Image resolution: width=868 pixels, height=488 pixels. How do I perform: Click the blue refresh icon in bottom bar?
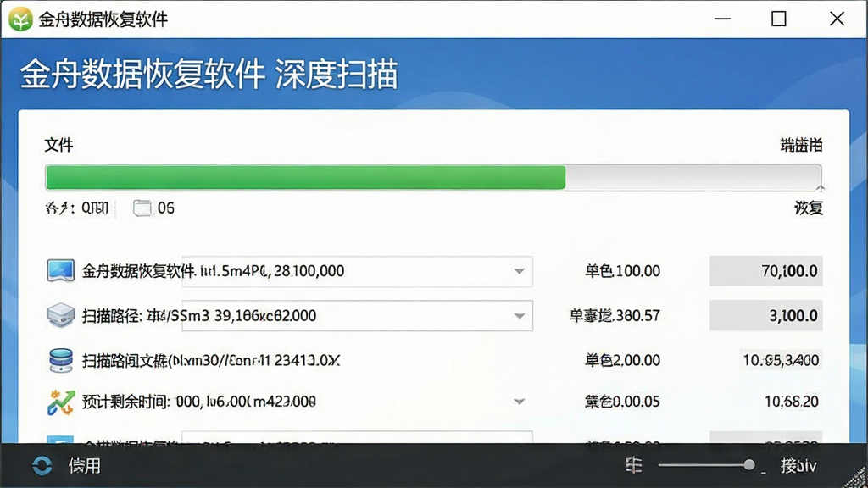[x=42, y=466]
